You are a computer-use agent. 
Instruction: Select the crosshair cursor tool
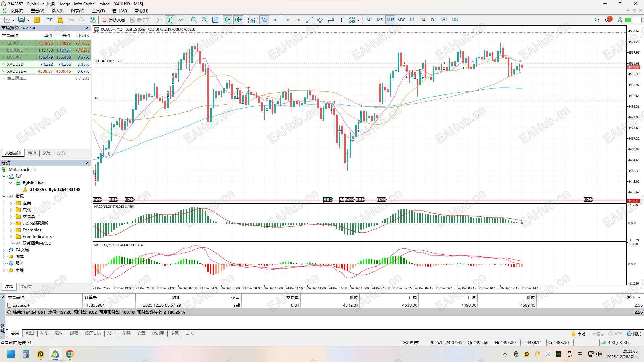[x=275, y=20]
